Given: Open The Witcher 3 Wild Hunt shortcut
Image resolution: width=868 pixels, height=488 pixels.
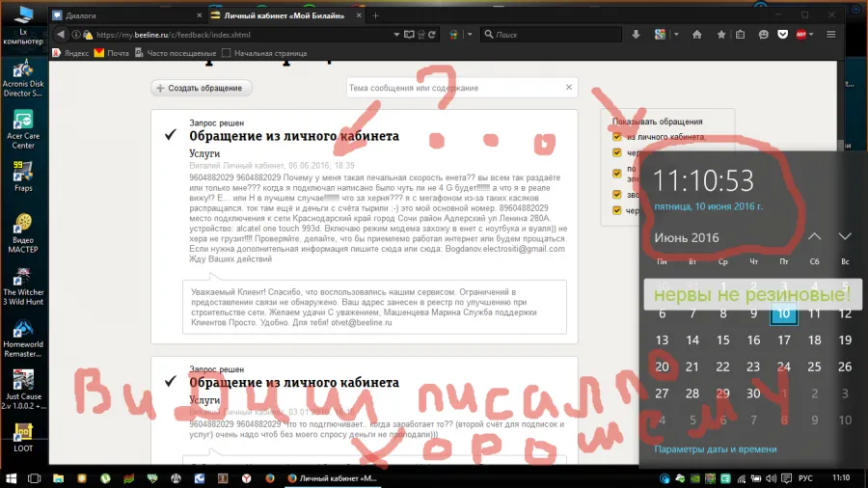Looking at the screenshot, I should click(23, 286).
